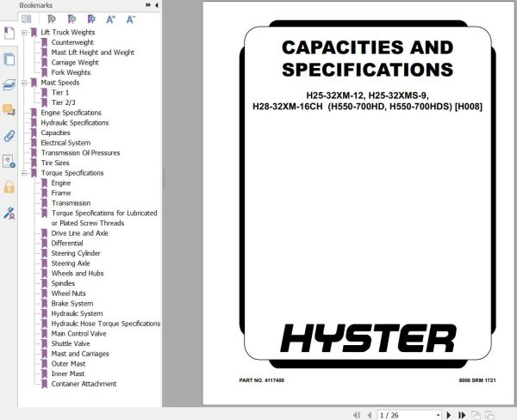The height and width of the screenshot is (420, 517).
Task: Jump to Wheels and Hubs bookmark
Action: click(x=78, y=274)
